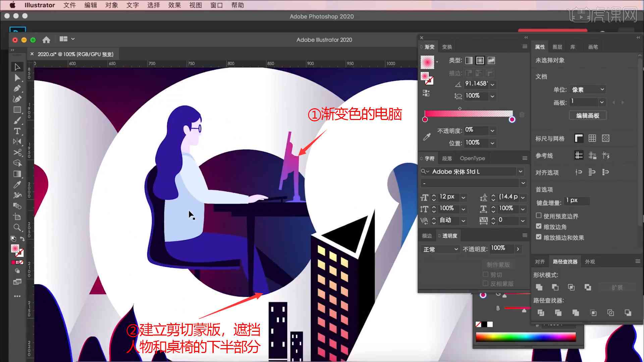Pick gradient color with eyedropper
The height and width of the screenshot is (362, 644).
click(x=427, y=136)
